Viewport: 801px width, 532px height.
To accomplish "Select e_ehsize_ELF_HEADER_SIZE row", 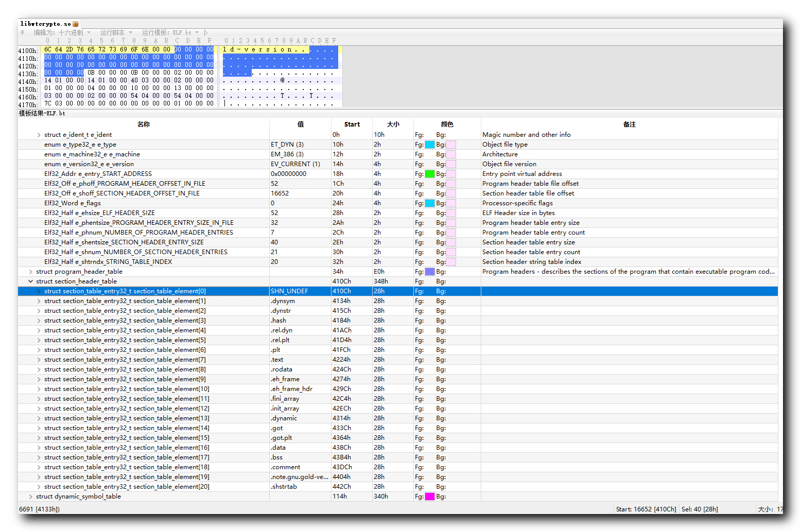I will pos(398,213).
